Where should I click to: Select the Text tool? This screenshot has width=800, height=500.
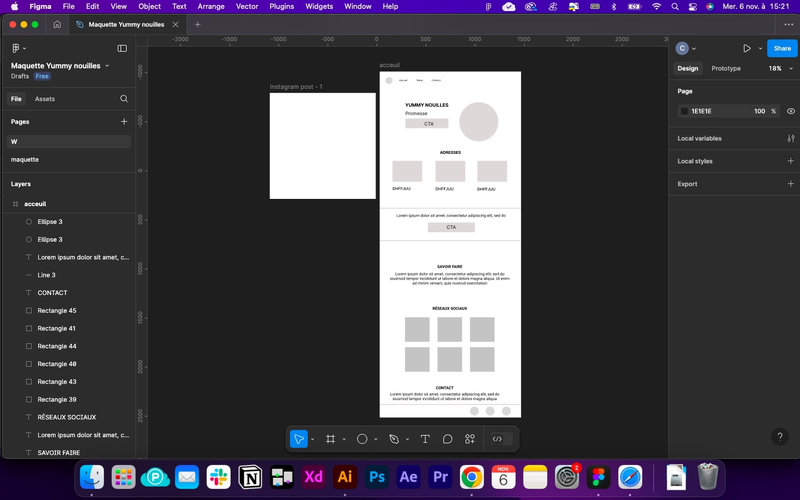(425, 439)
